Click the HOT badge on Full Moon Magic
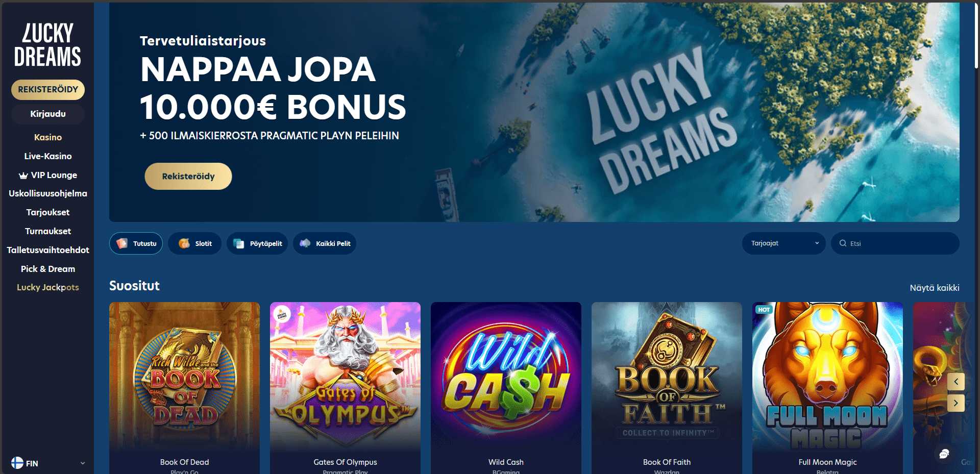The width and height of the screenshot is (980, 474). tap(764, 310)
